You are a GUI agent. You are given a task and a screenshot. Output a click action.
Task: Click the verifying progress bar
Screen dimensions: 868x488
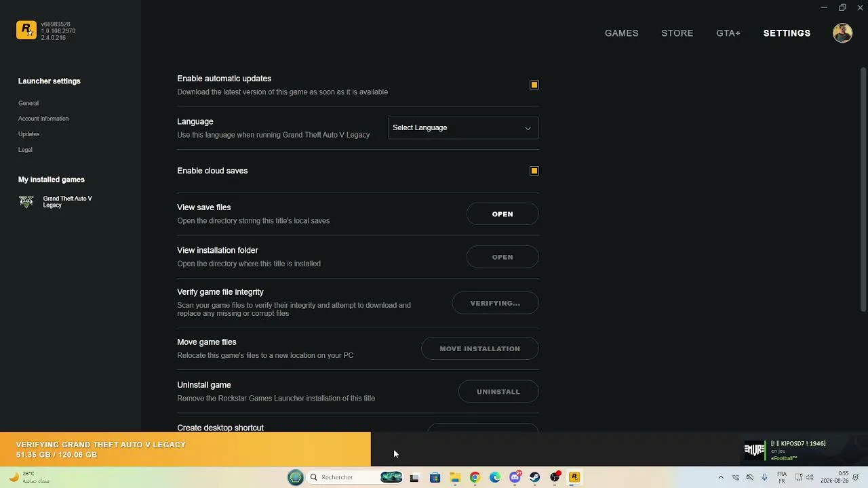(x=185, y=449)
